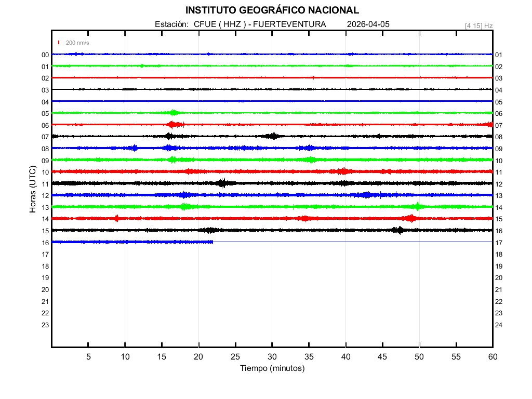This screenshot has width=532, height=399.
Task: Select the Tiempo (minutos) axis label
Action: 272,368
